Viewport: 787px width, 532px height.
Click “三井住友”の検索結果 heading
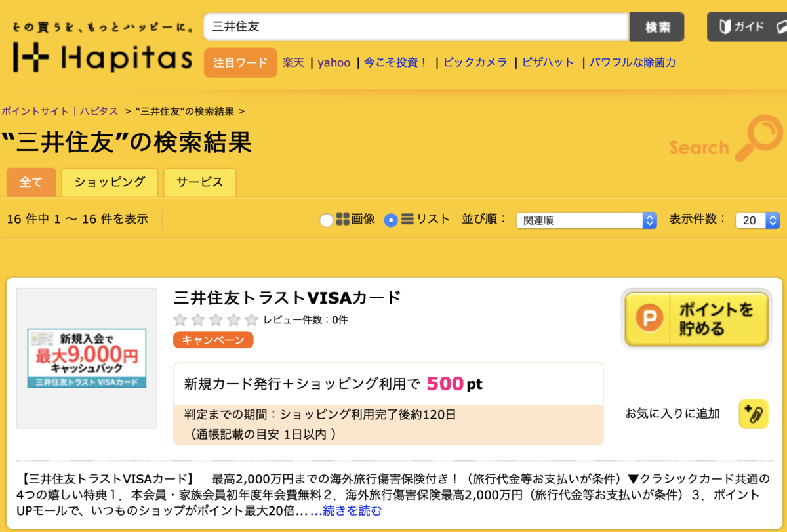(x=127, y=142)
